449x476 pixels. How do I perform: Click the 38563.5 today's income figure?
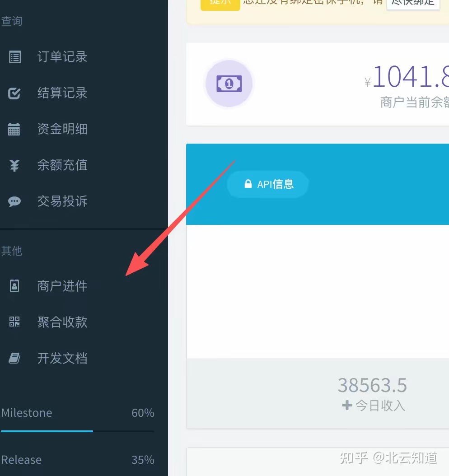(x=372, y=386)
